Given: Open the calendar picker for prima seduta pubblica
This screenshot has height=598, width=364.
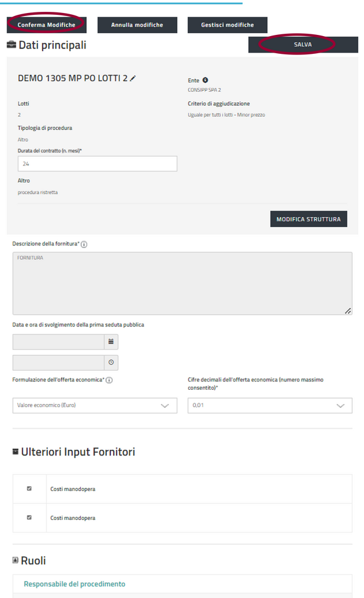Looking at the screenshot, I should [110, 341].
